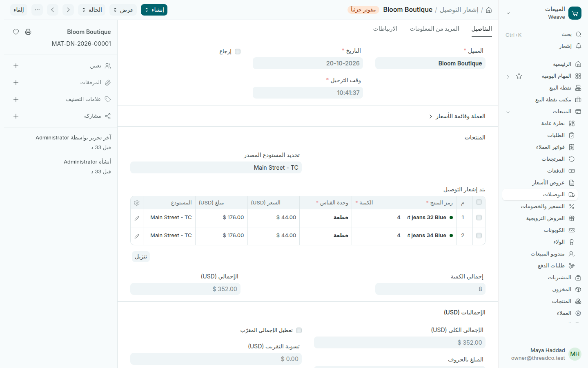Expand the المهام اليومية sidebar chevron
This screenshot has height=368, width=588.
coord(508,76)
